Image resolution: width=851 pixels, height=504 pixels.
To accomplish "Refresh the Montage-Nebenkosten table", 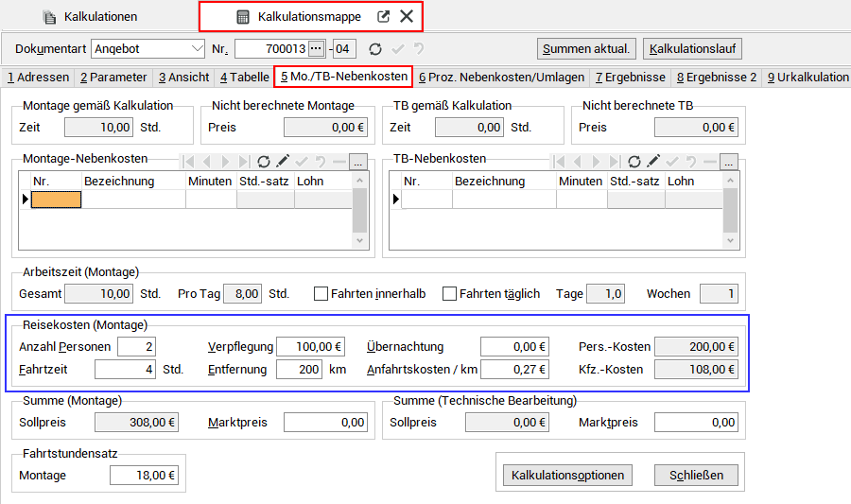I will tap(264, 162).
